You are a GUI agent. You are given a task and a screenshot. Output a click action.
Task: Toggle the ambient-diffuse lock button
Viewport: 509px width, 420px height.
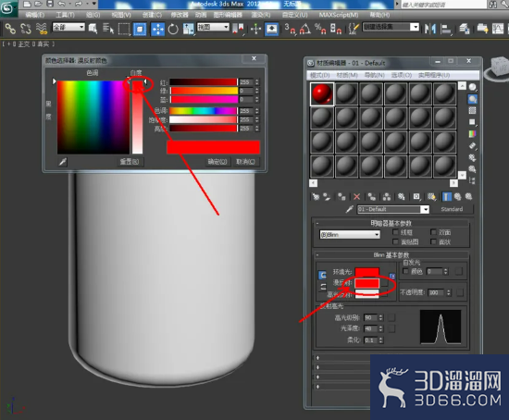tap(322, 276)
